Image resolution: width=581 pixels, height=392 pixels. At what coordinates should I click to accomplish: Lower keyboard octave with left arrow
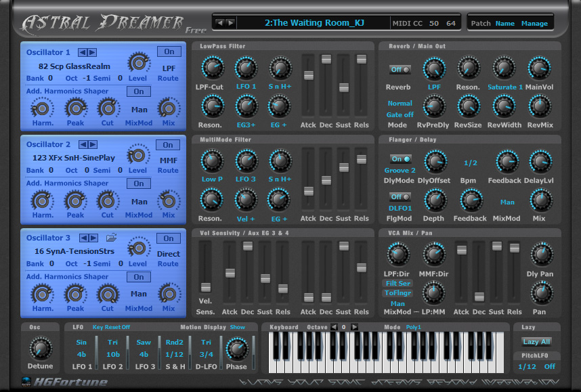click(x=335, y=327)
